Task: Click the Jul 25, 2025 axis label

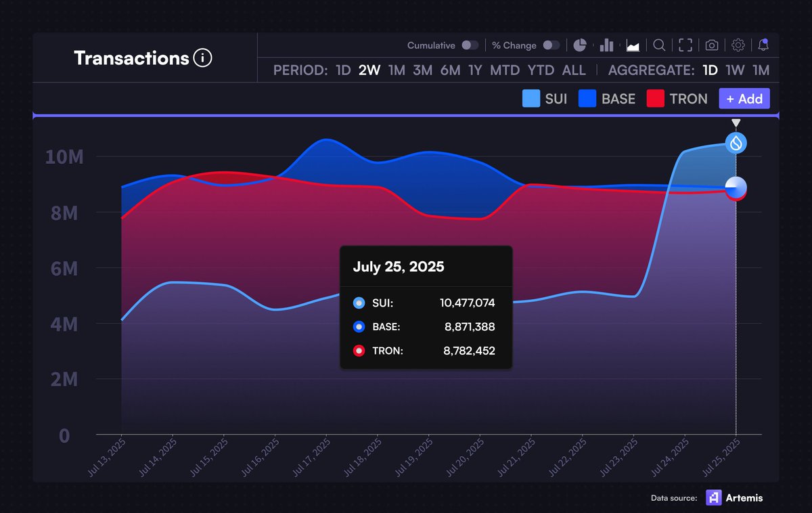Action: click(721, 458)
